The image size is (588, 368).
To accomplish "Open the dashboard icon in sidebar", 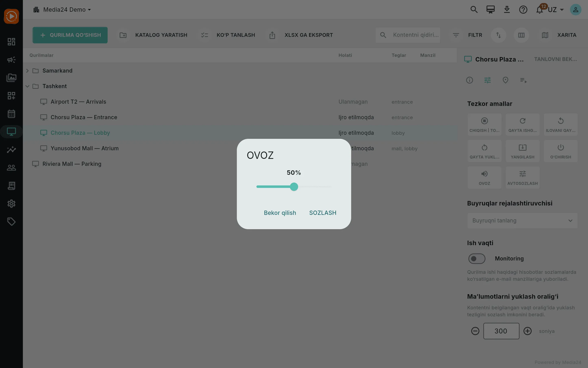I will [x=11, y=42].
